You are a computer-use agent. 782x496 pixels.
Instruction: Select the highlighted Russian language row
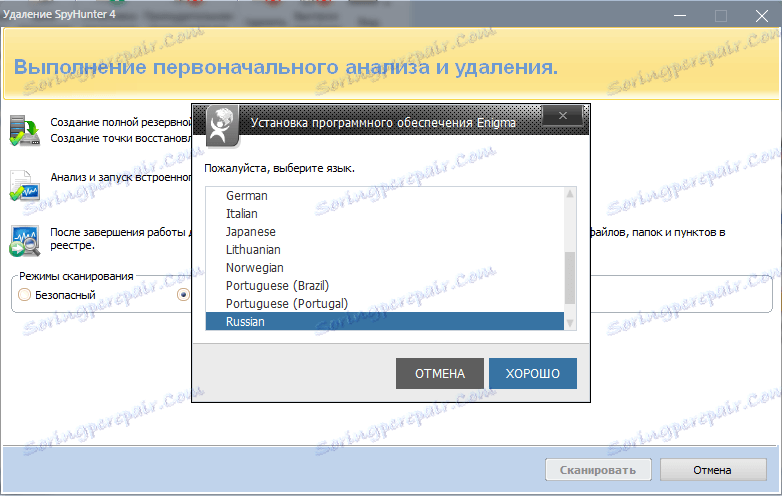[385, 321]
